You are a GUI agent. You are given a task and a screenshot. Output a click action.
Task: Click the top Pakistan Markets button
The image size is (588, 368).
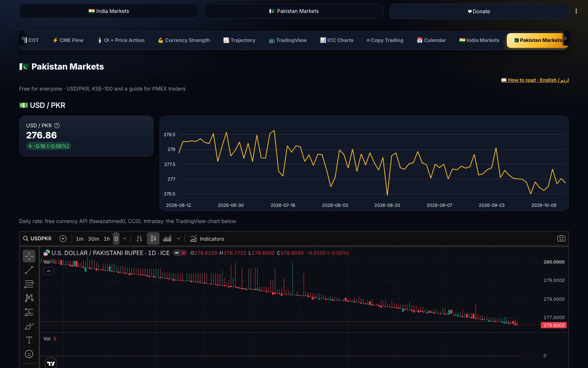[294, 11]
